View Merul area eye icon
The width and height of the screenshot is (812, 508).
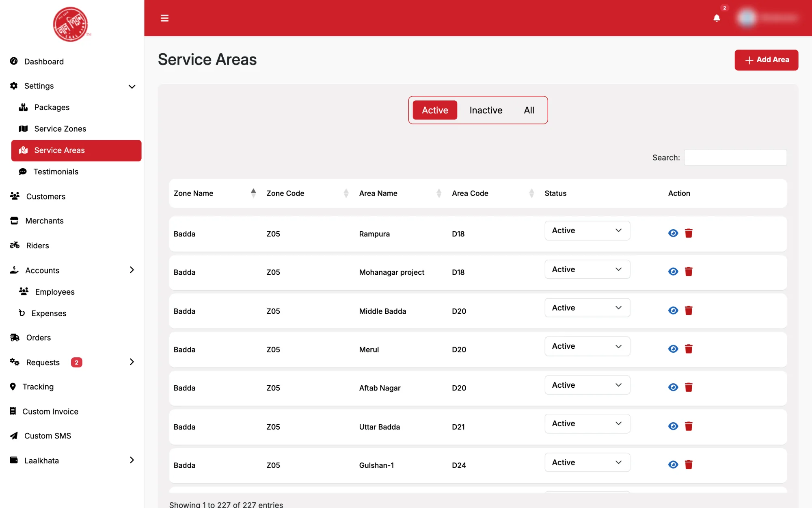(673, 349)
